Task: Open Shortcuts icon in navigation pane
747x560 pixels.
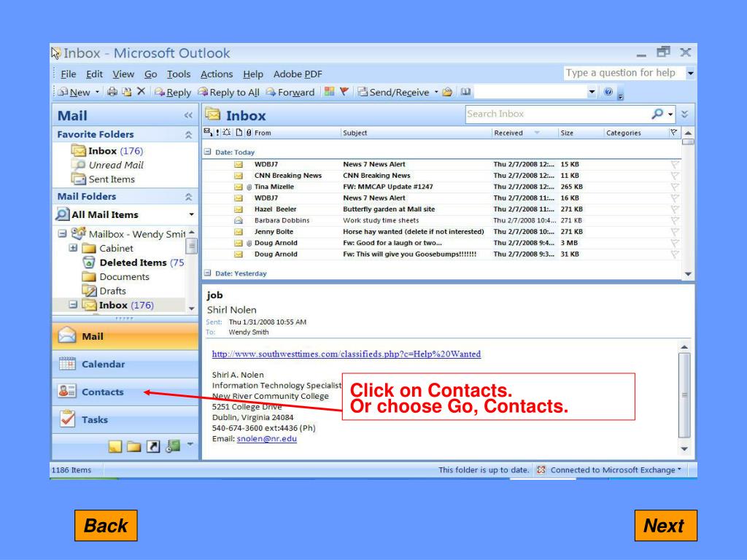Action: [153, 446]
